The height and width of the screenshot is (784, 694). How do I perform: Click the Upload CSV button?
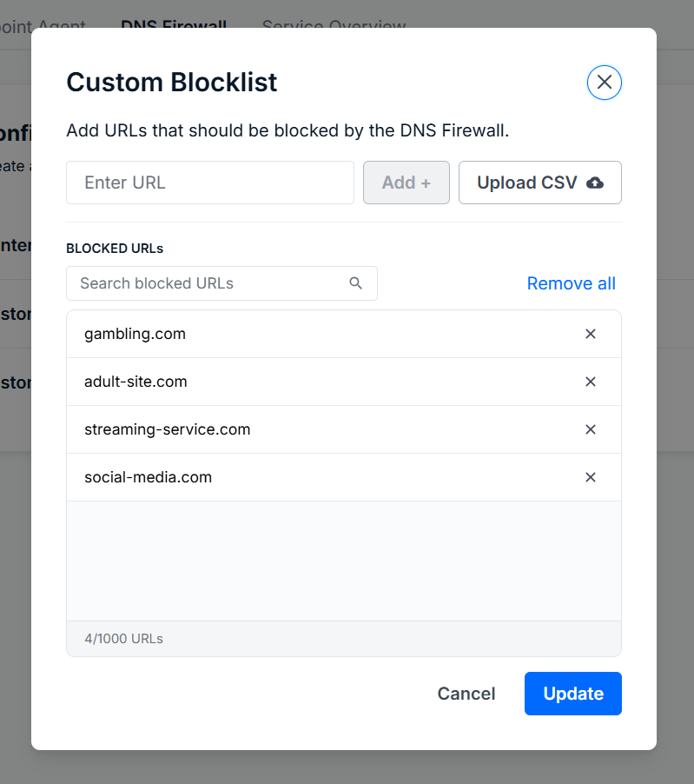[x=540, y=183]
